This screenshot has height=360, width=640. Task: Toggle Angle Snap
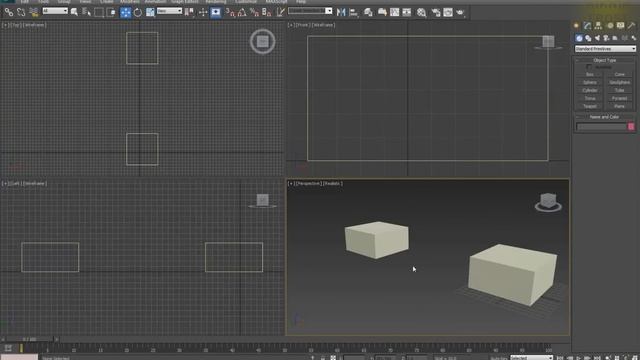point(242,13)
